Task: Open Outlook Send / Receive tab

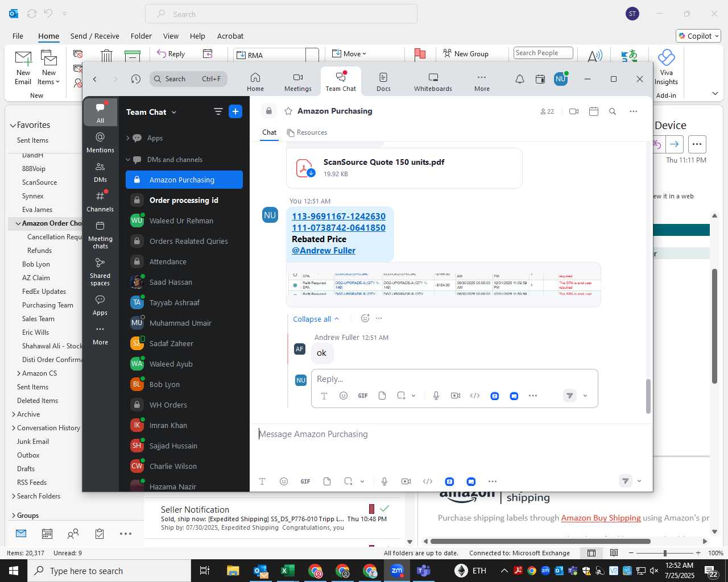Action: (95, 36)
